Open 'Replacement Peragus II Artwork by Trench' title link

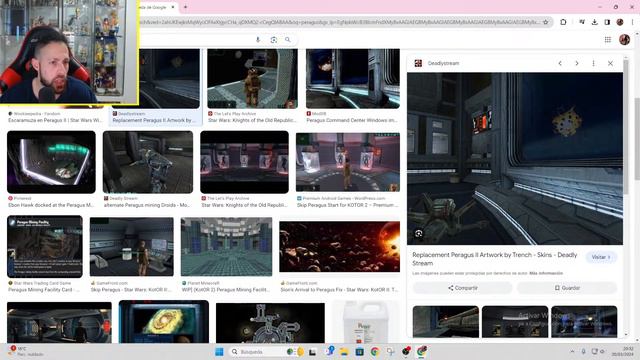coord(494,259)
